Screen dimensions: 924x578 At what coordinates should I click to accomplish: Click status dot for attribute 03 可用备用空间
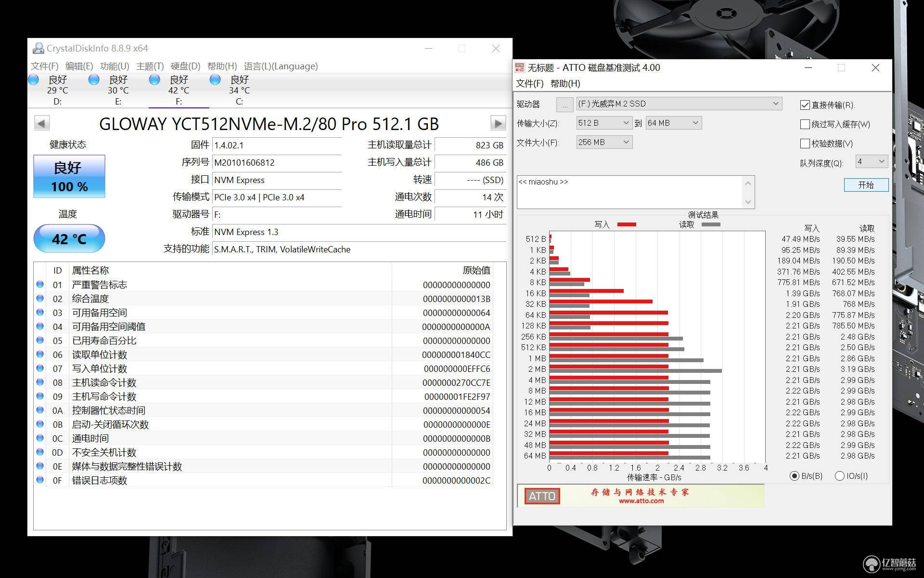[x=40, y=312]
